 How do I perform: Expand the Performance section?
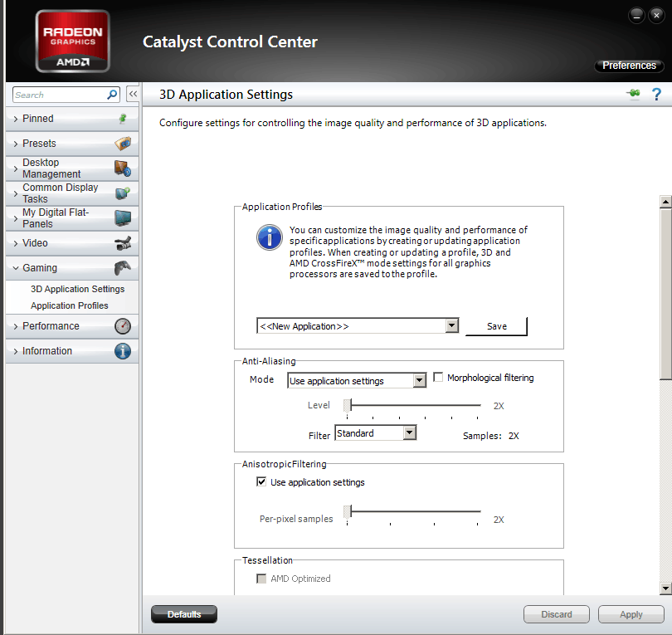click(x=72, y=326)
